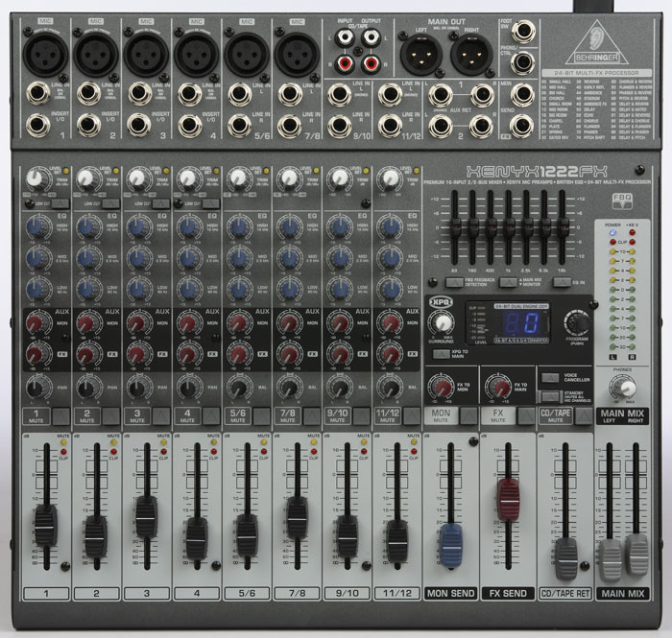The height and width of the screenshot is (638, 672).
Task: Click the Program selector knob
Action: point(577,323)
